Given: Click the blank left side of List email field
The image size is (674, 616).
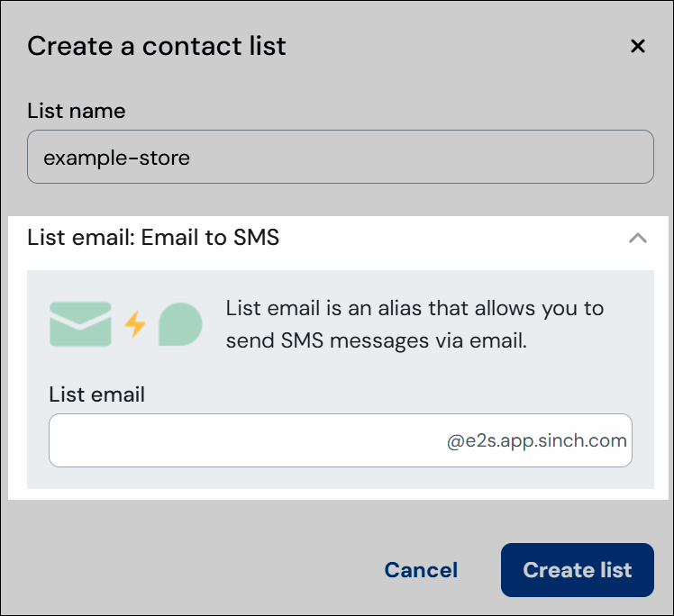Looking at the screenshot, I should (172, 440).
